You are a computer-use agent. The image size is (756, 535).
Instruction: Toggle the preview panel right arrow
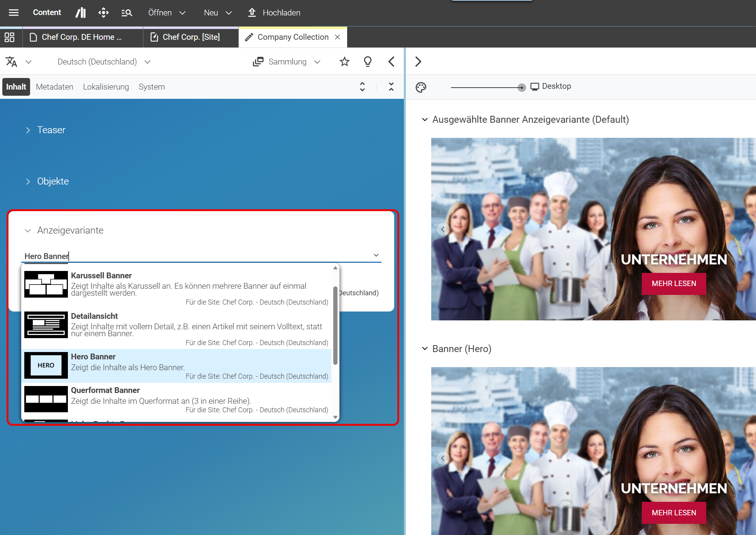point(418,62)
